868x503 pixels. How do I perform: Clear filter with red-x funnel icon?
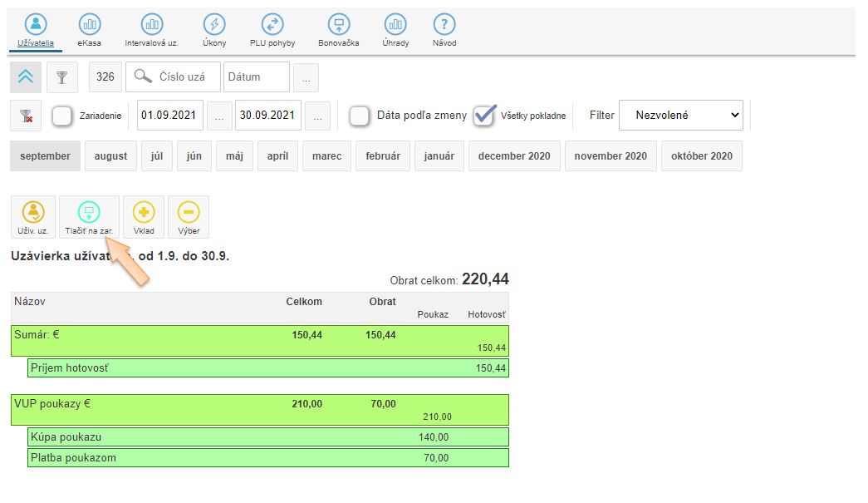[x=26, y=116]
